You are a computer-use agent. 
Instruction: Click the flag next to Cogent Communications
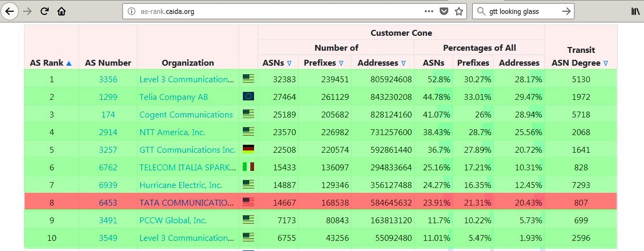click(x=248, y=114)
